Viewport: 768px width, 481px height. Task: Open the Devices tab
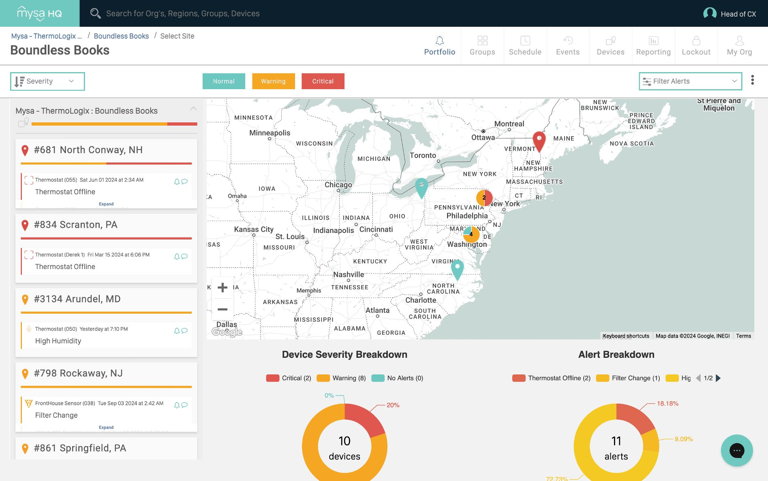pos(610,46)
